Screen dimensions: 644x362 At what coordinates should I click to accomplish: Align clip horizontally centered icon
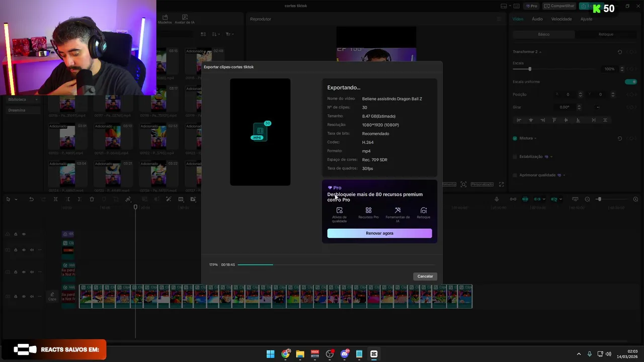click(x=531, y=120)
